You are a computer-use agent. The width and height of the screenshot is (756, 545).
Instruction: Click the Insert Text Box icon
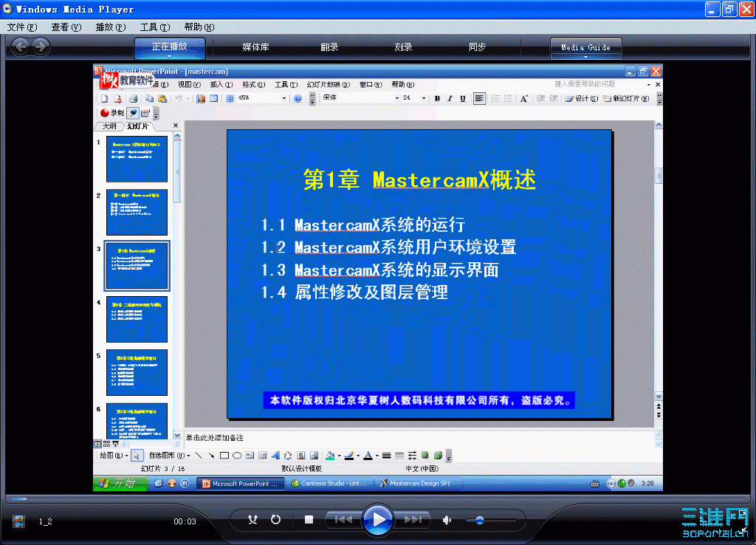pos(250,456)
